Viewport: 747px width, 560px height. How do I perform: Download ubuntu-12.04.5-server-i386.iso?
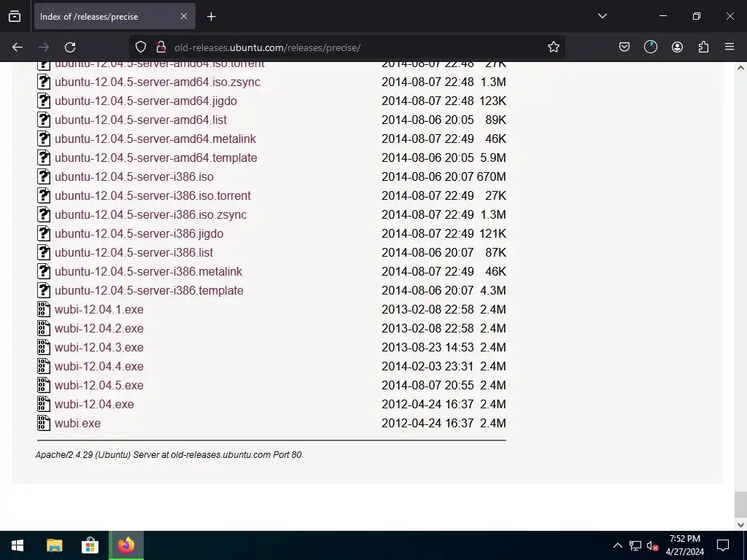click(x=134, y=176)
